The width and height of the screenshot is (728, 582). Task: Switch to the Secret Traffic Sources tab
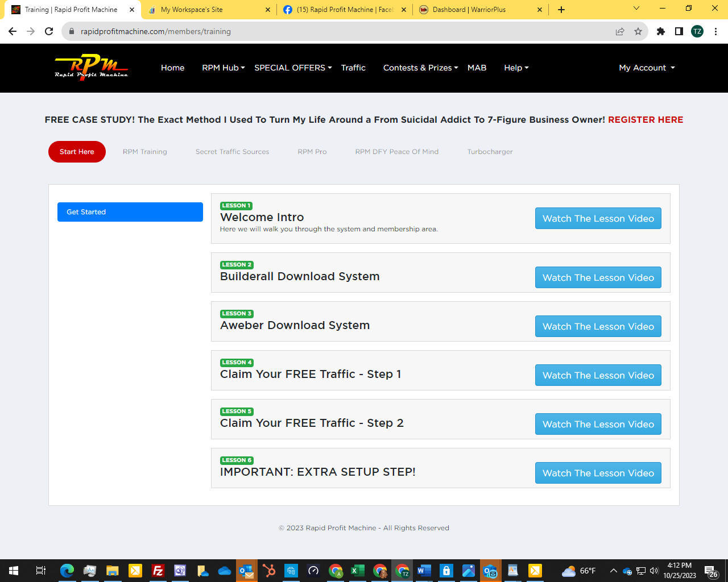pos(232,152)
